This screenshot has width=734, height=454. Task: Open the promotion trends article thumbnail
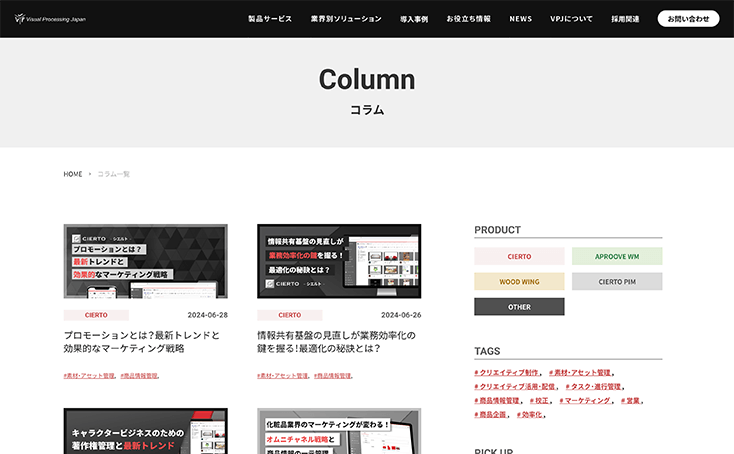click(145, 261)
